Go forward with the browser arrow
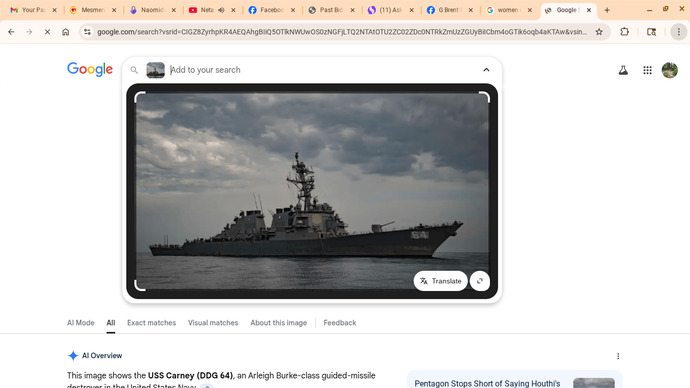 29,32
